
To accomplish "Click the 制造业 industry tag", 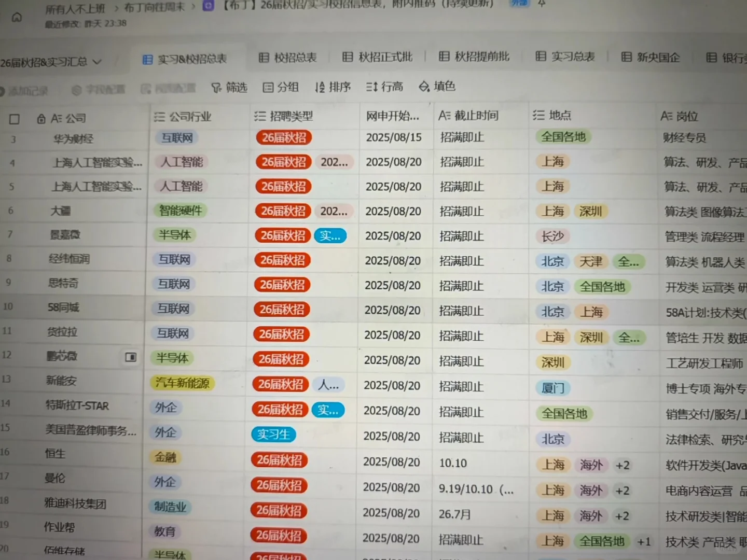I will point(170,507).
